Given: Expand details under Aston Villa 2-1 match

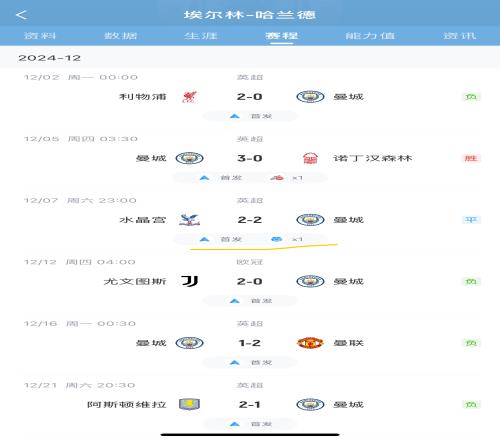Looking at the screenshot, I should [x=250, y=424].
